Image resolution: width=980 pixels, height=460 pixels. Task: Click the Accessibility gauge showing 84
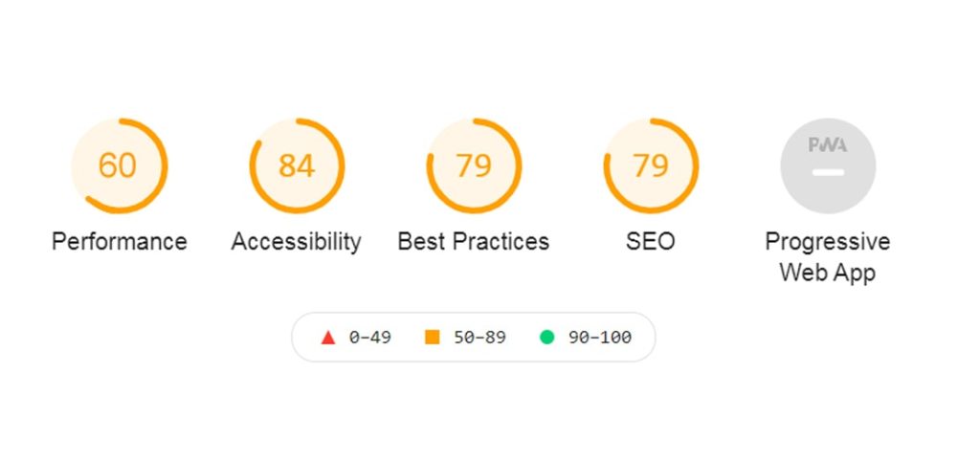tap(297, 165)
